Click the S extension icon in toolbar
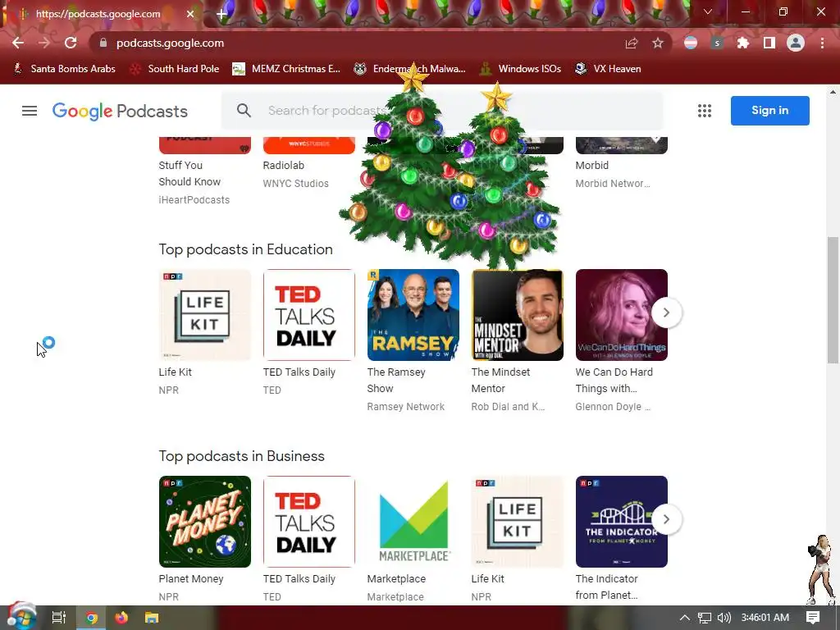 click(717, 43)
